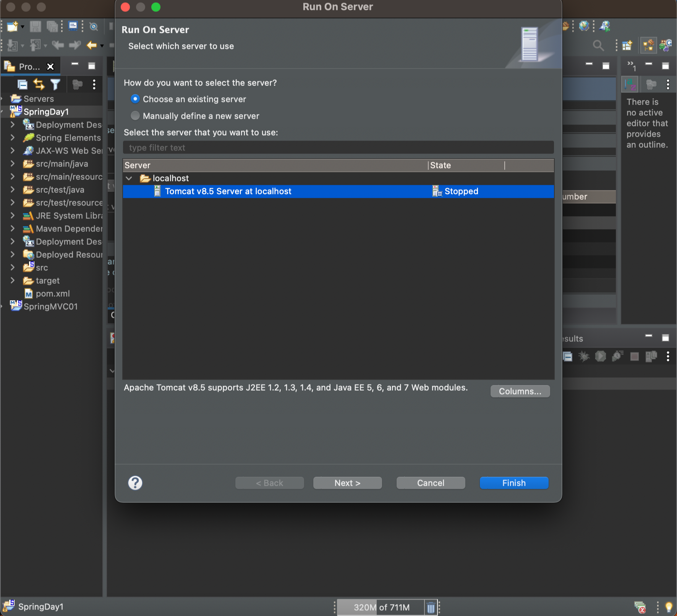Click garbage collector trash icon in status bar
This screenshot has height=616, width=677.
431,607
